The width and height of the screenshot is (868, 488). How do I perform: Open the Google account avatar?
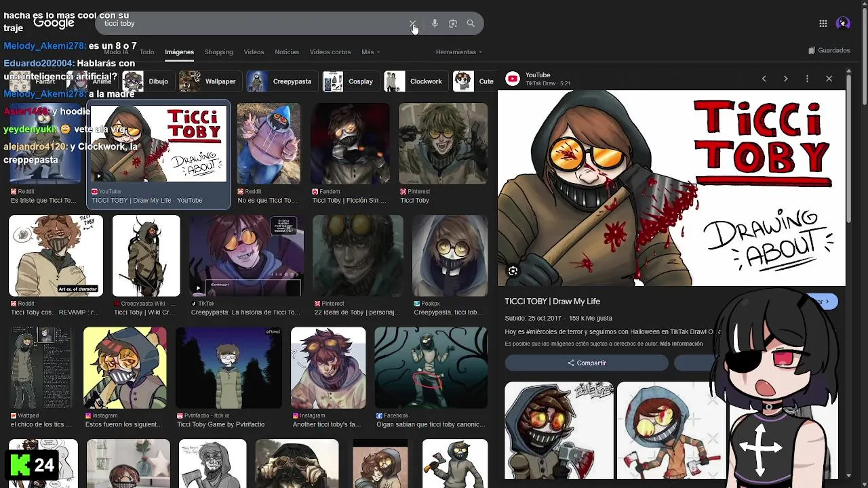843,24
